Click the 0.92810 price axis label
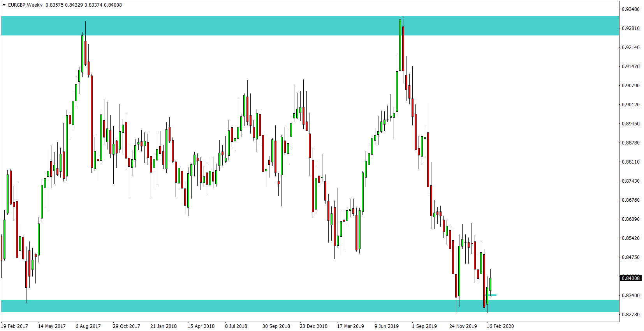 [x=630, y=28]
